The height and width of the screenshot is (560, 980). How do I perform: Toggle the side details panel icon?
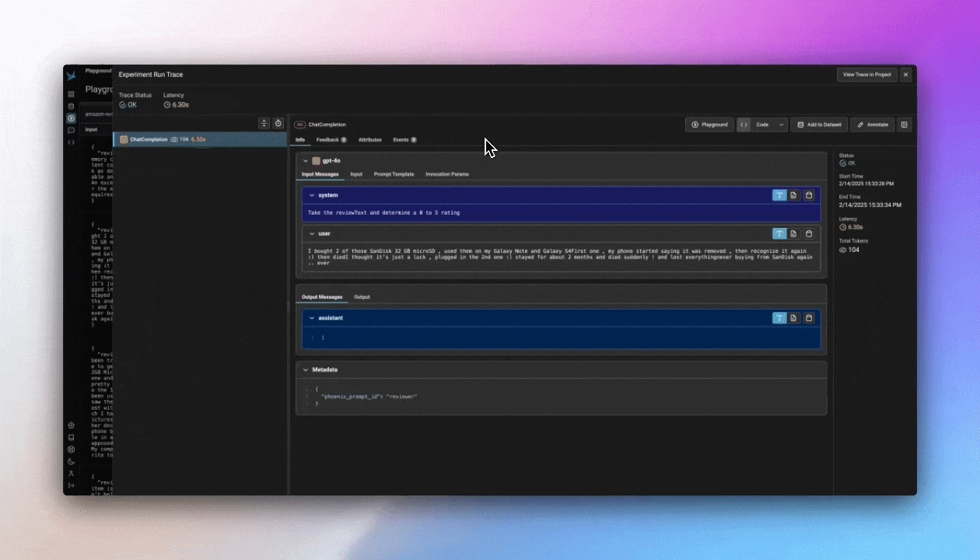(x=904, y=124)
